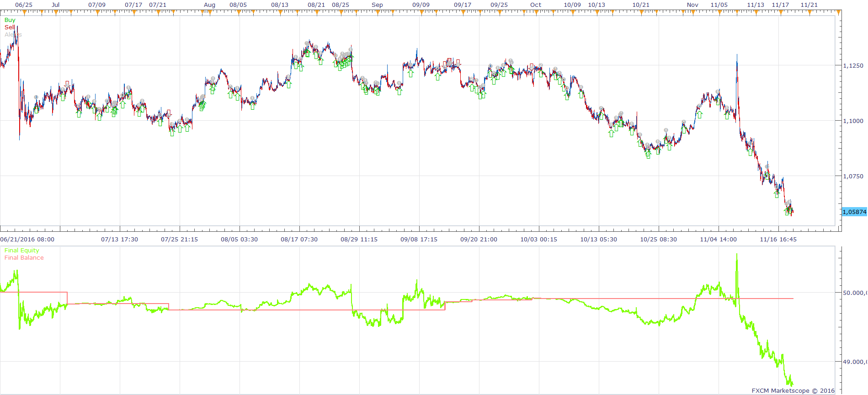Select the Alerts legend label
868x395 pixels.
[13, 35]
